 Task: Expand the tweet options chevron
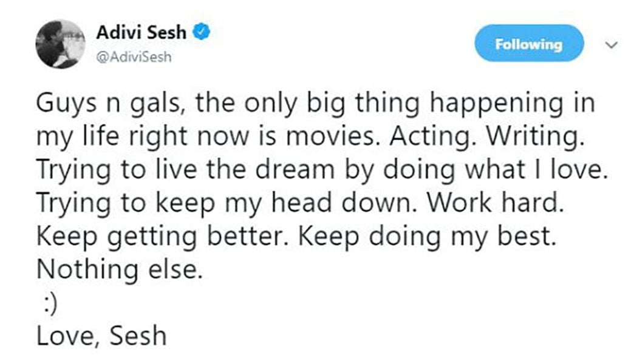(612, 45)
